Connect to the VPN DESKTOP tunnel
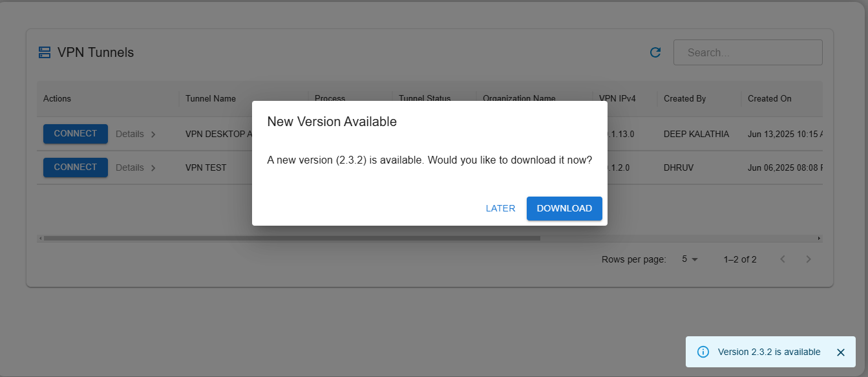Image resolution: width=868 pixels, height=377 pixels. pos(75,134)
